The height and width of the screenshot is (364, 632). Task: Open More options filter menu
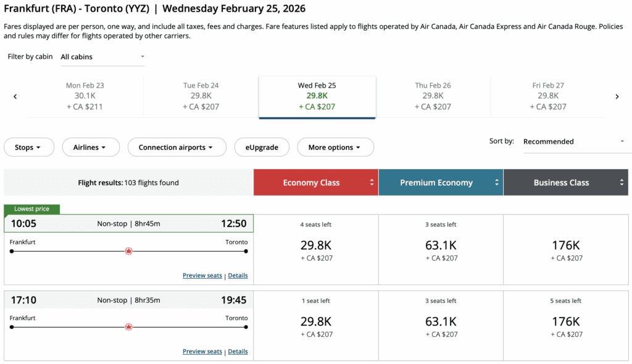[x=335, y=147]
